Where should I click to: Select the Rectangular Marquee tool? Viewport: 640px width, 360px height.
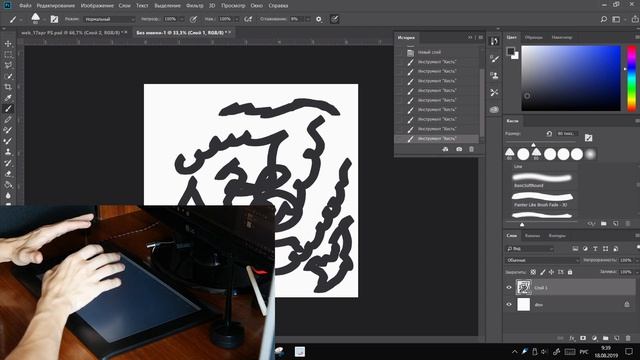(x=8, y=54)
